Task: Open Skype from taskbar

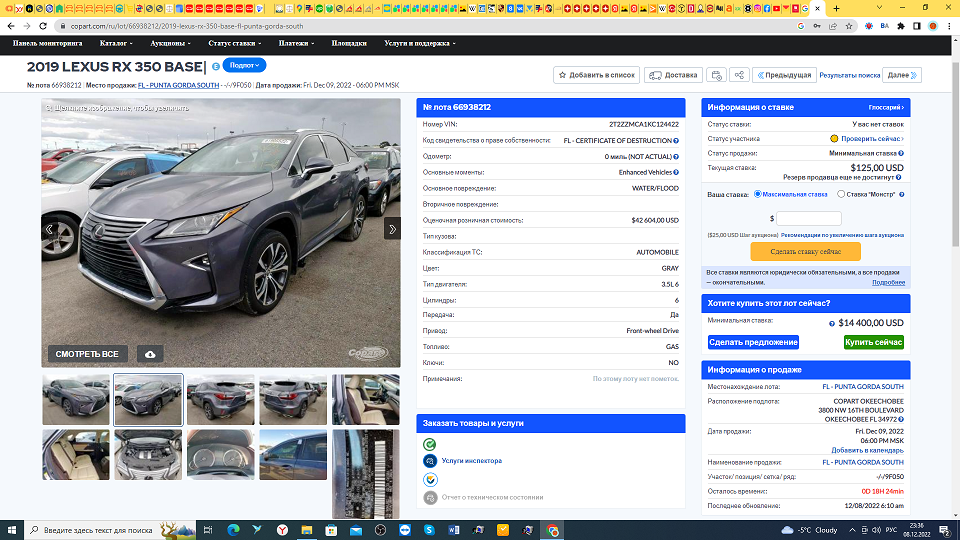Action: point(429,530)
